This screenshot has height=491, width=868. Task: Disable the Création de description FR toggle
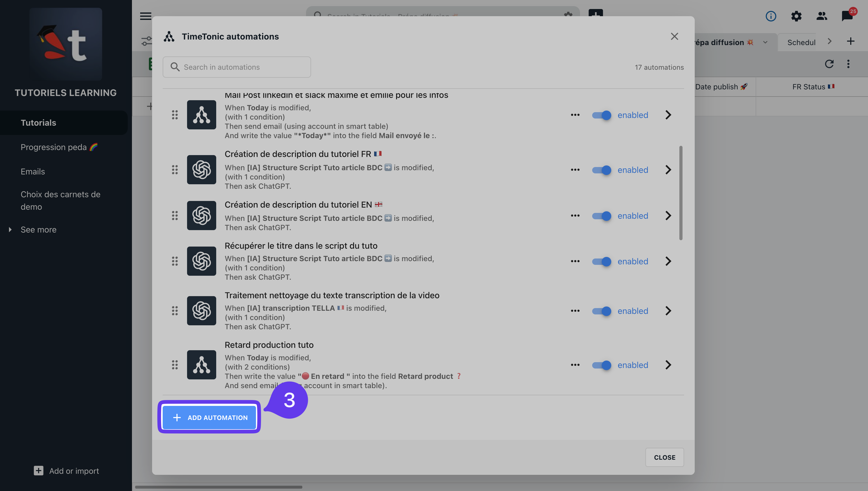click(602, 170)
